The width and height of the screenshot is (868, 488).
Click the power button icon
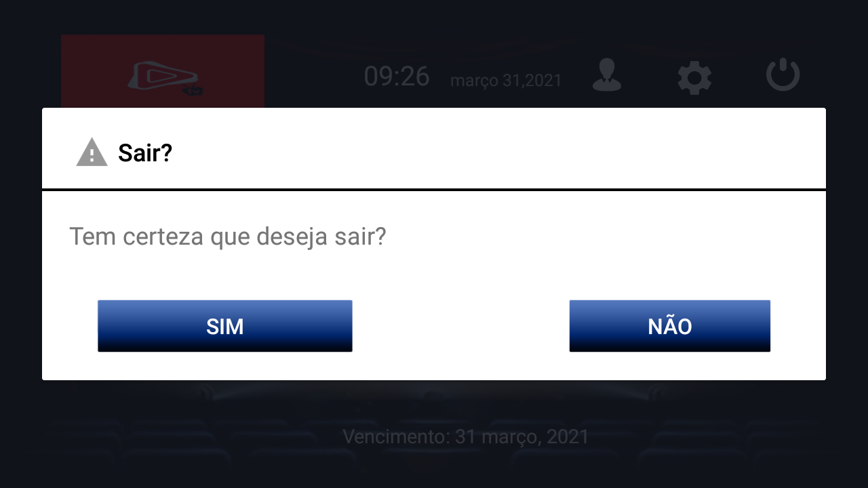coord(783,75)
